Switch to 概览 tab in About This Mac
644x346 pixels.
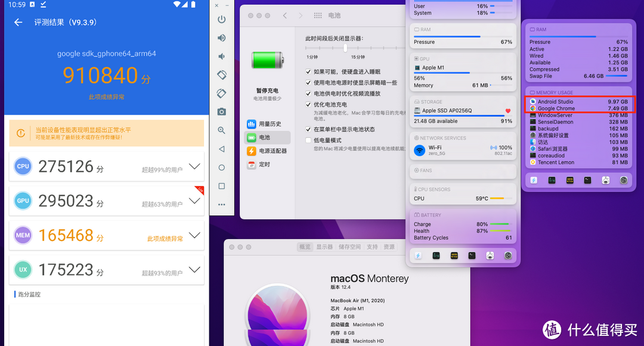pos(305,247)
